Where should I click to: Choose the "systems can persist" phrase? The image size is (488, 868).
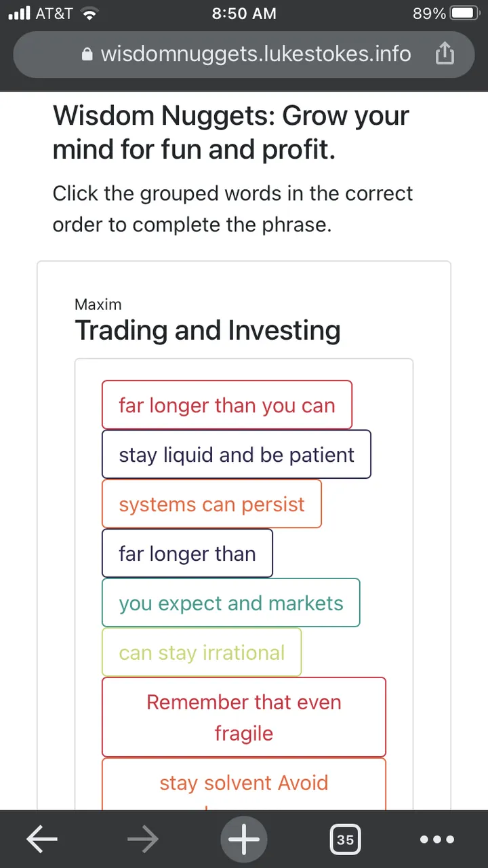(211, 504)
